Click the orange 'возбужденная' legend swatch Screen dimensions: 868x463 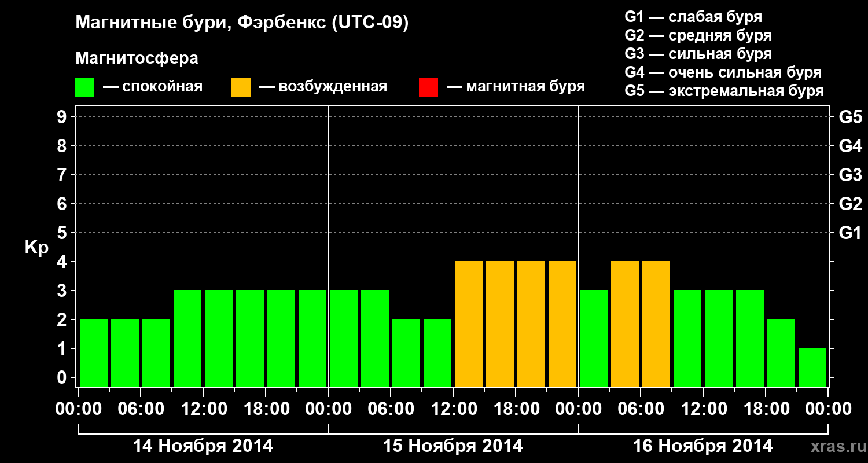click(x=241, y=87)
